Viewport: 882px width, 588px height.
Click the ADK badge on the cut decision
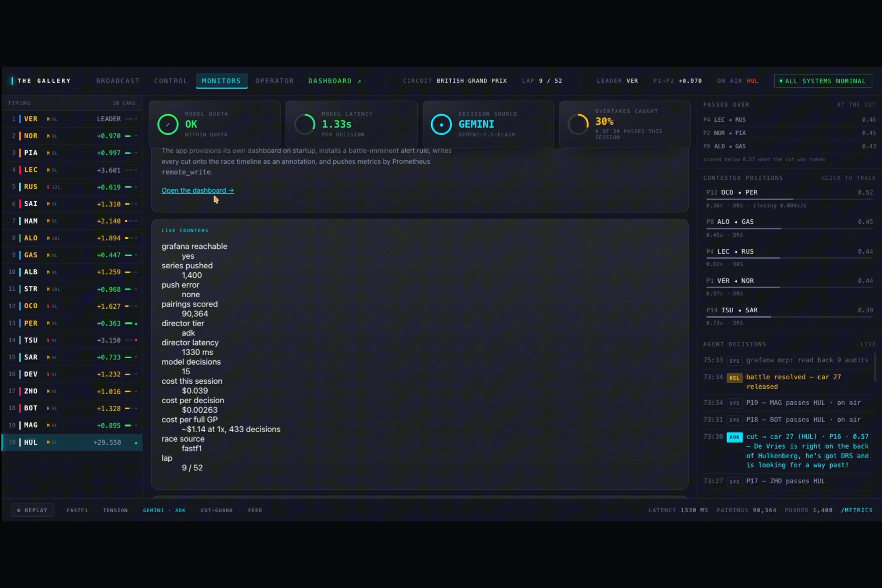pyautogui.click(x=734, y=437)
